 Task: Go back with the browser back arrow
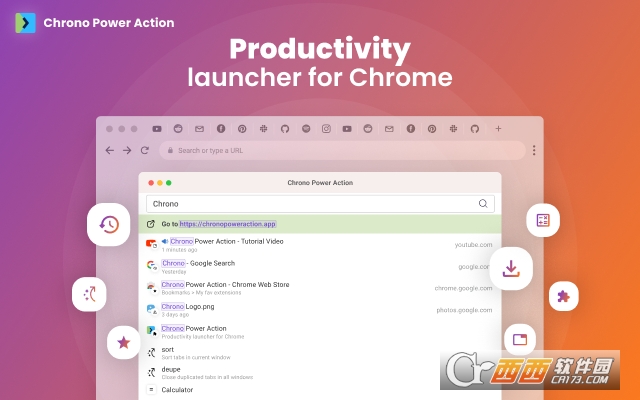pos(109,151)
